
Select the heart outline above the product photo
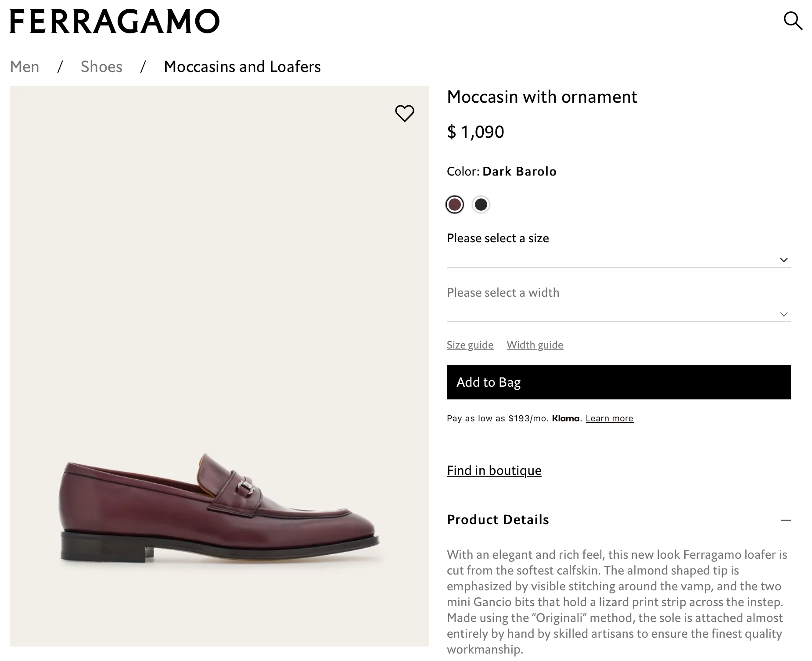click(404, 113)
